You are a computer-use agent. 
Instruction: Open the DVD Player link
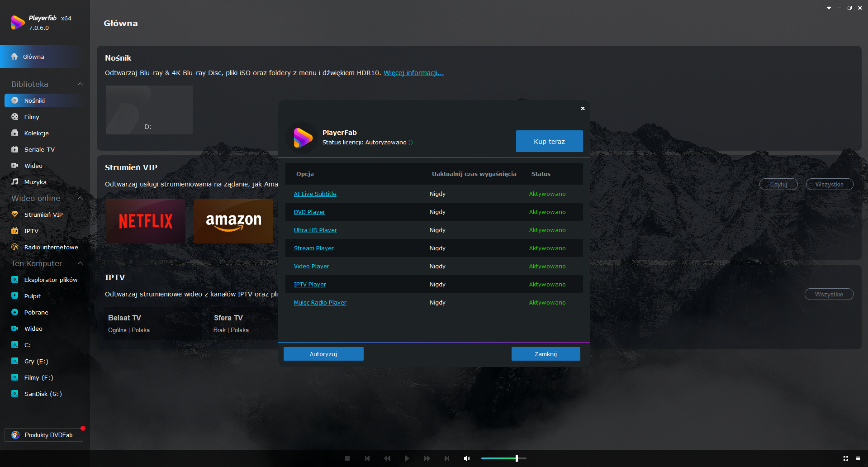(309, 212)
